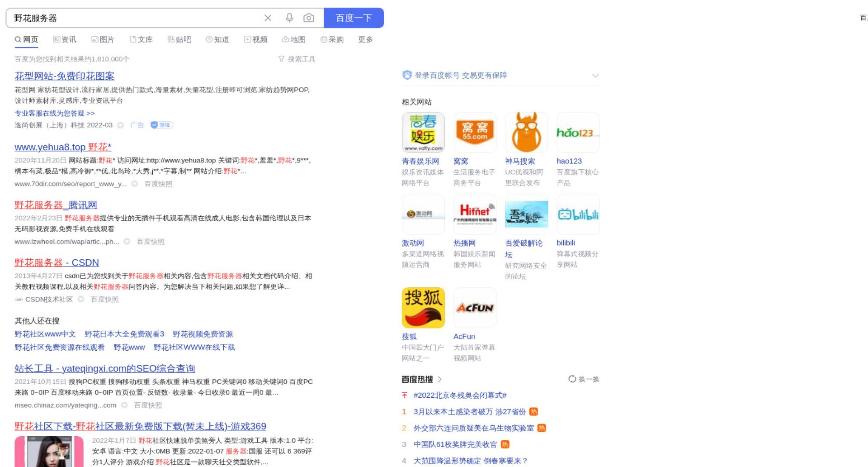Open the www.yehua8.top result title
868x467 pixels.
(63, 147)
